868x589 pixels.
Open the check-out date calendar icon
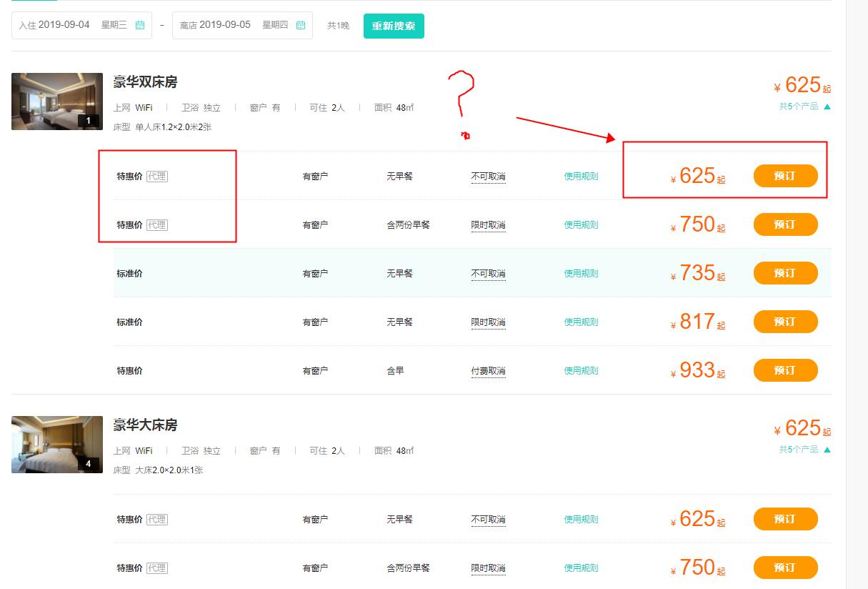(301, 25)
